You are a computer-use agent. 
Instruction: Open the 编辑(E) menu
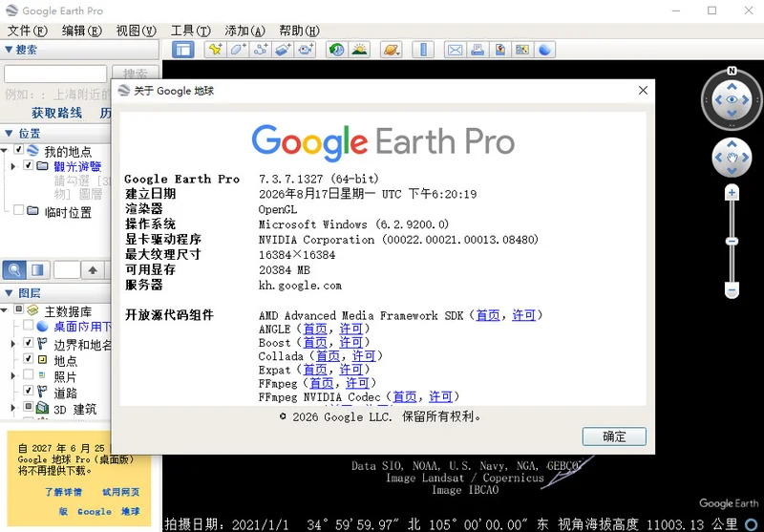[82, 31]
